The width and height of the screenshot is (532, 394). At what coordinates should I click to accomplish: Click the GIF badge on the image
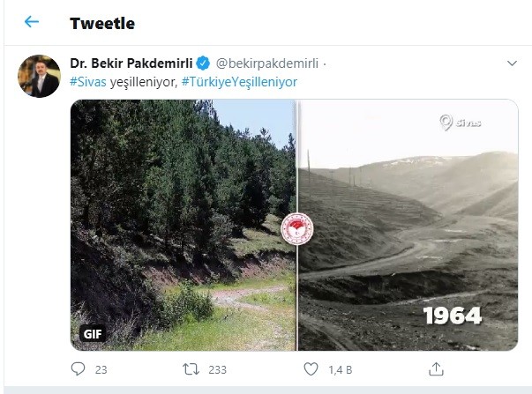click(93, 335)
